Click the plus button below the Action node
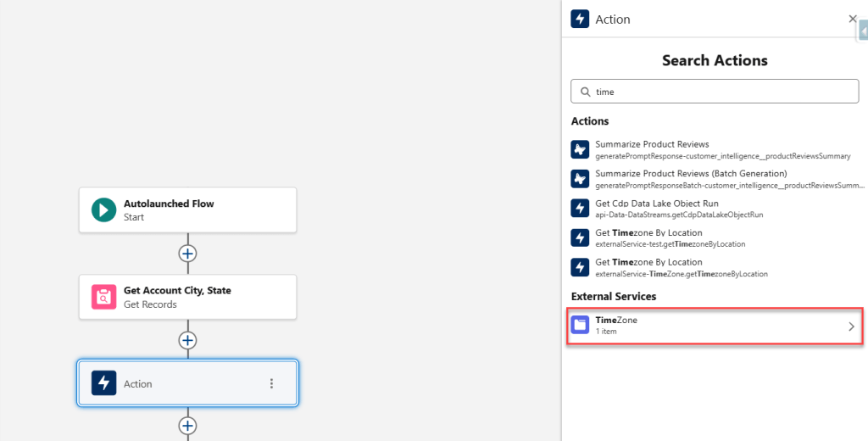Viewport: 868px width, 441px height. 187,426
